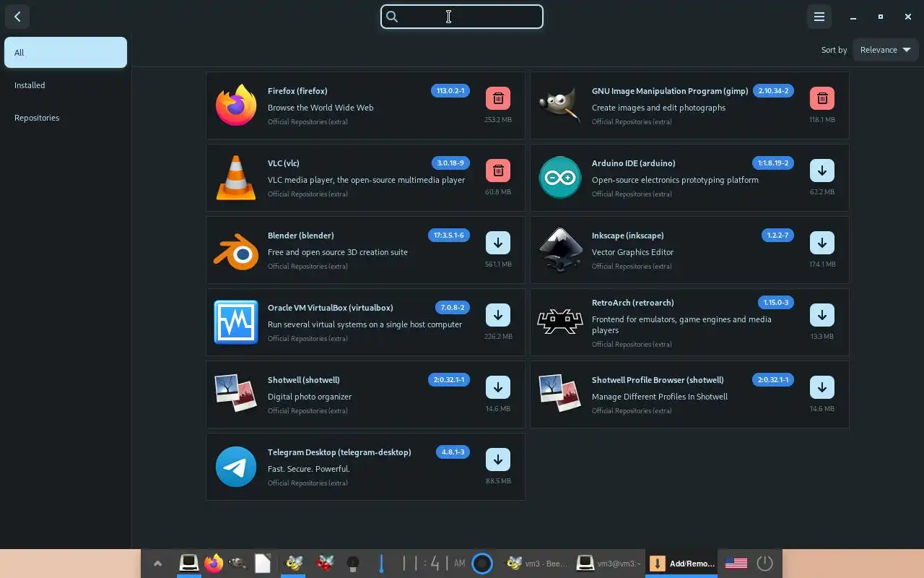Click 'Arduino IDE (arduino)' title text
This screenshot has height=578, width=924.
click(634, 163)
